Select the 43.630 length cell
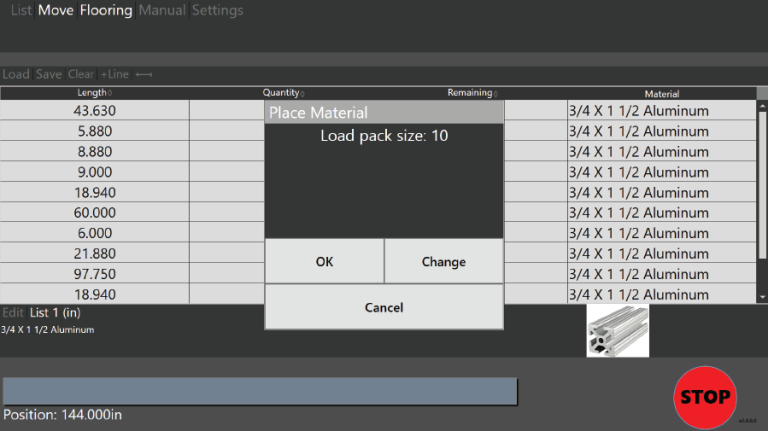The height and width of the screenshot is (431, 768). click(95, 111)
